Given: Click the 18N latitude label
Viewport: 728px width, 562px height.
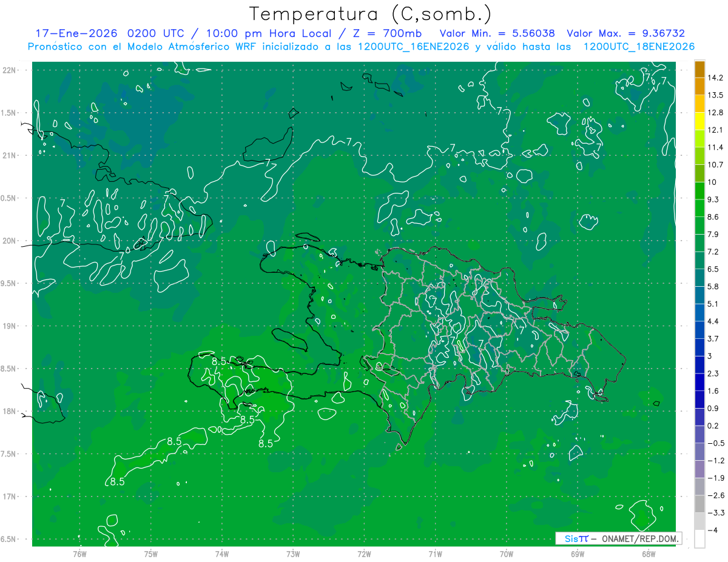Looking at the screenshot, I should (x=9, y=411).
